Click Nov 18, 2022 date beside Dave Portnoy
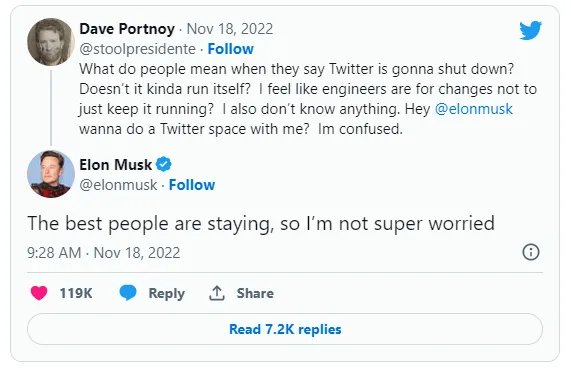571x368 pixels. point(230,29)
